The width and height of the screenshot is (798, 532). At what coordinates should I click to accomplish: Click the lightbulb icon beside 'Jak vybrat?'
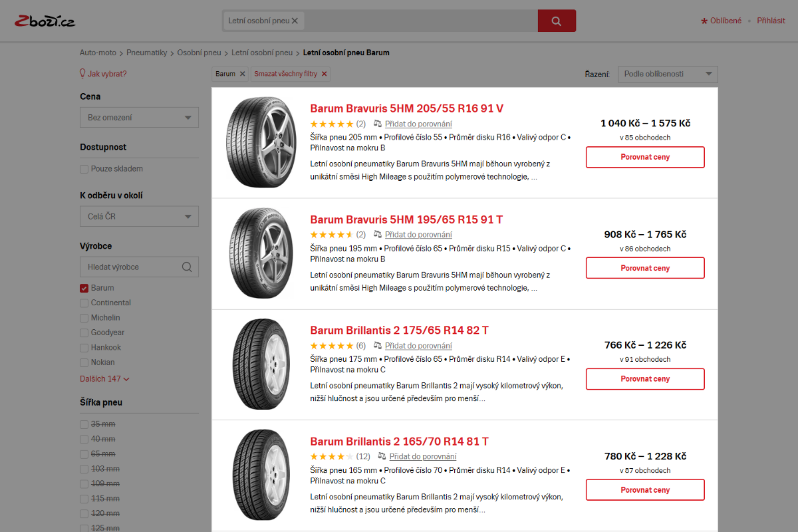(83, 74)
